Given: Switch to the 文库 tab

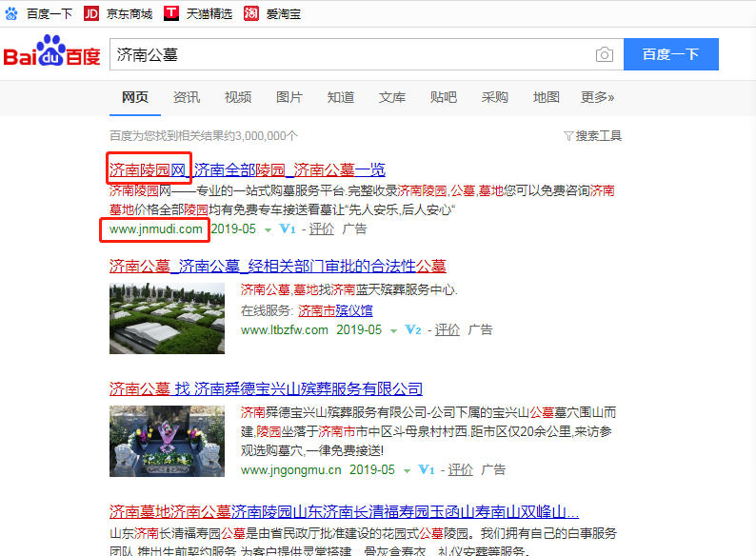Looking at the screenshot, I should tap(392, 97).
